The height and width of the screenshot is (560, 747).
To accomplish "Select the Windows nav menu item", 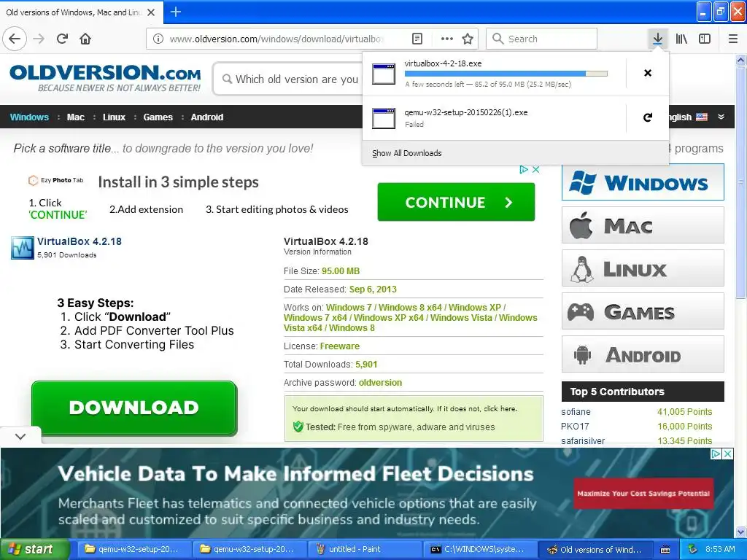I will 29,117.
